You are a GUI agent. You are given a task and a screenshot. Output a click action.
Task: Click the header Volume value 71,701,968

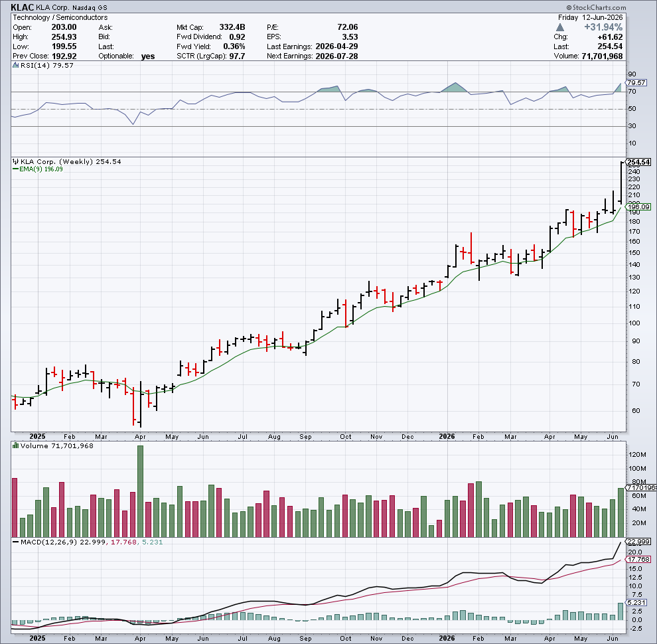click(602, 56)
